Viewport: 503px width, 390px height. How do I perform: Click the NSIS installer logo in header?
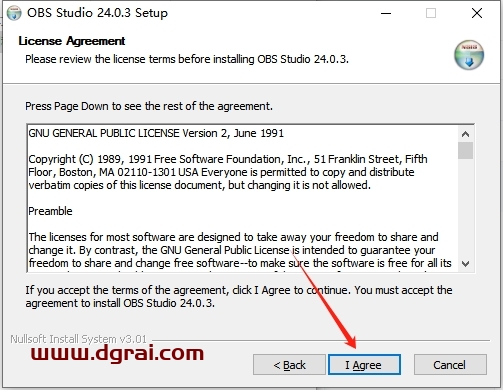pyautogui.click(x=469, y=55)
